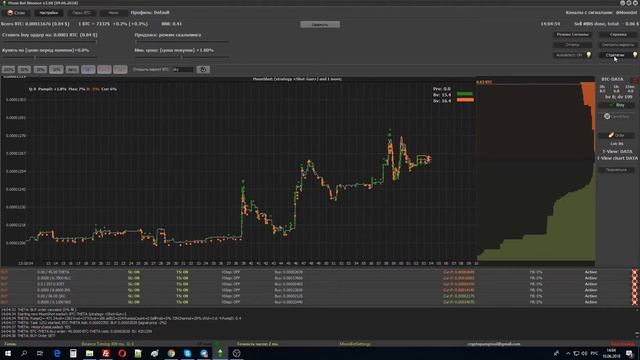Click the light bulb icon beside Autodetect
This screenshot has height=360, width=640.
tap(589, 55)
